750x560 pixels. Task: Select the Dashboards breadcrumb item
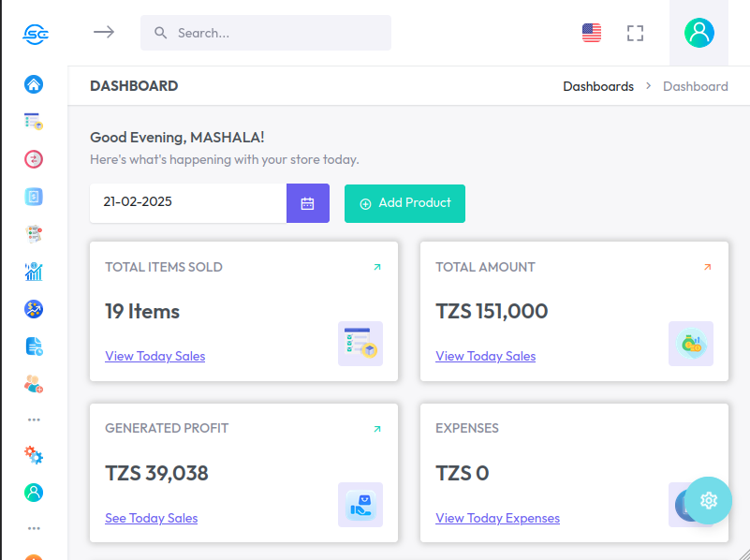pyautogui.click(x=597, y=86)
